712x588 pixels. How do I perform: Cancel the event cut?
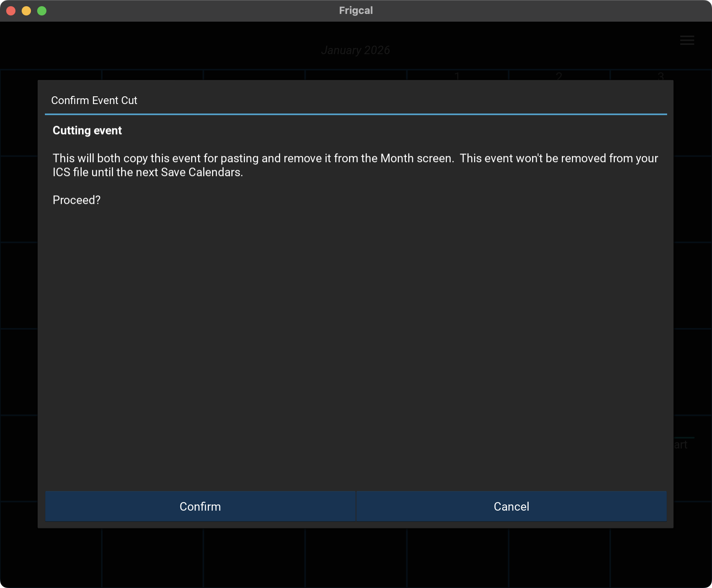[x=511, y=506]
